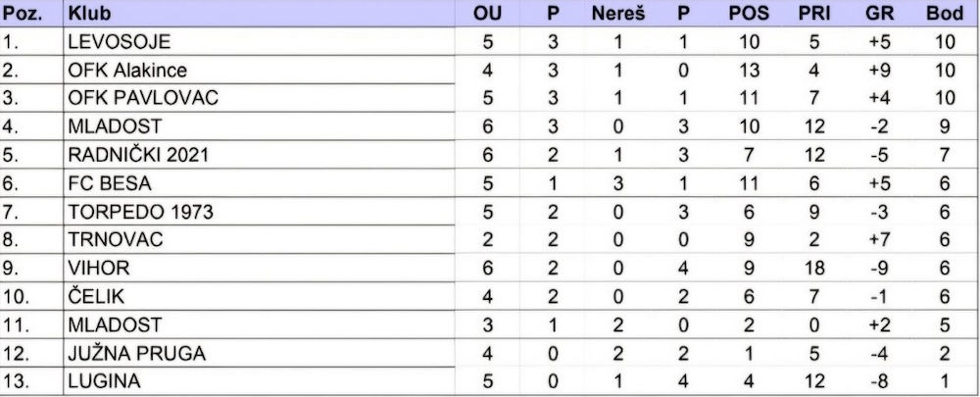Select the OU column header

click(x=487, y=15)
